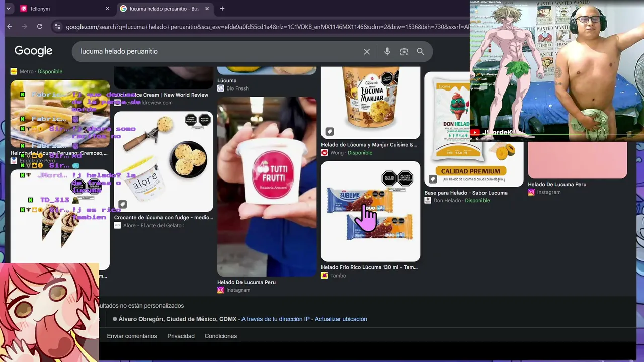This screenshot has width=644, height=362.
Task: Open the pink image above Helado De Lucuma Peru
Action: (x=578, y=160)
